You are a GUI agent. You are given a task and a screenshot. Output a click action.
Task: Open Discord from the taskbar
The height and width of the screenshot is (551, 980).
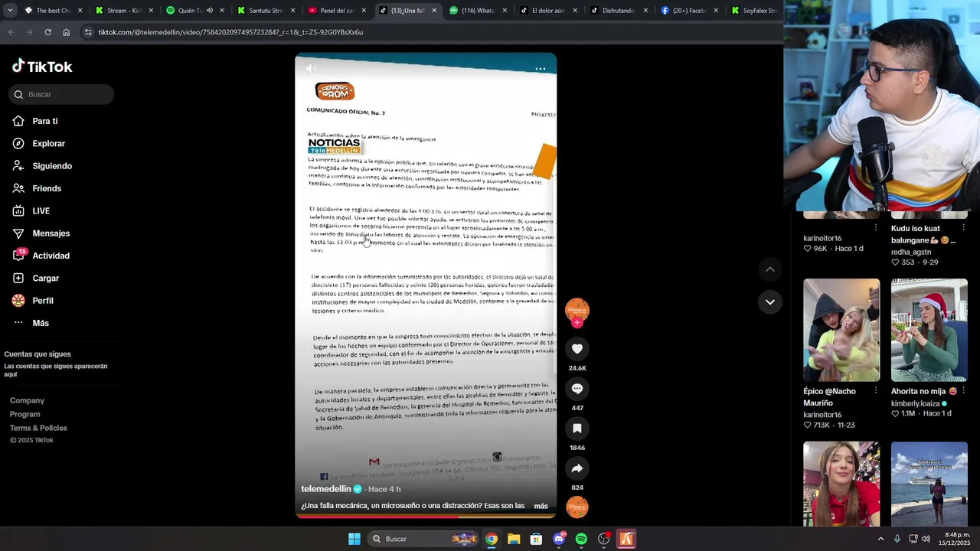click(559, 539)
